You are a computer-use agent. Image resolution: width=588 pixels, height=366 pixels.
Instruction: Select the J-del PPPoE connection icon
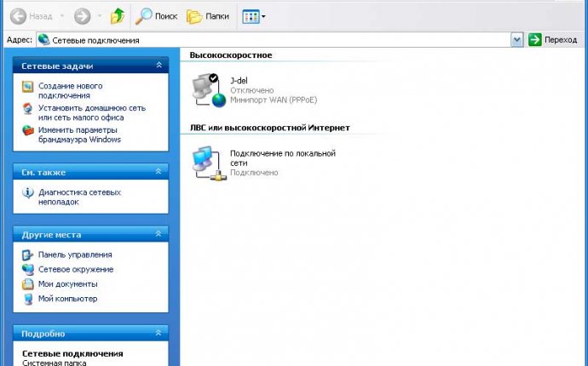[x=209, y=90]
